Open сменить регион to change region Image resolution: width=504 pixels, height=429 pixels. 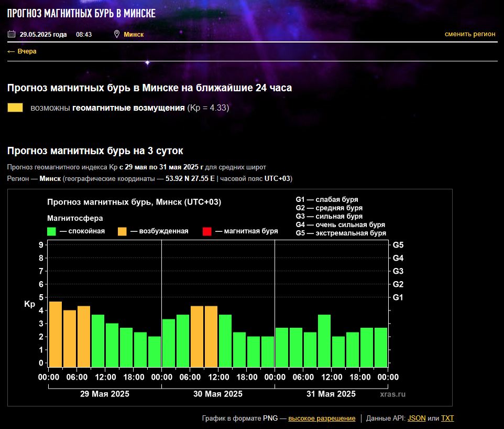click(x=469, y=34)
